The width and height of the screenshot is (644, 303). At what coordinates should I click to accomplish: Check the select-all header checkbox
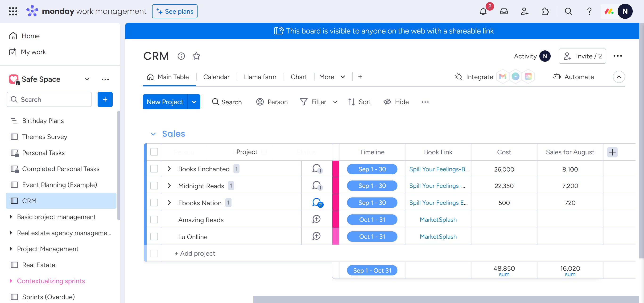154,152
